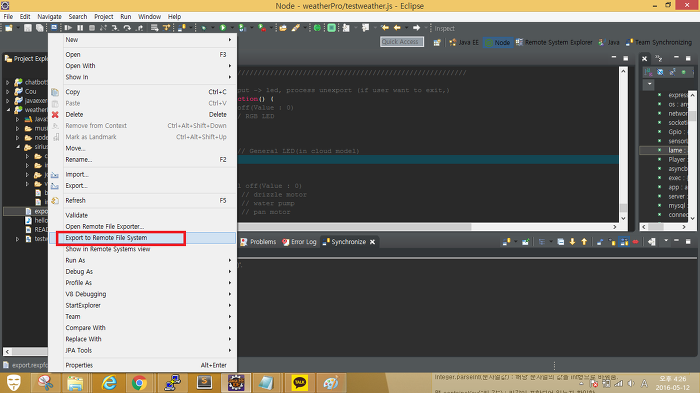Collapse the sirius folder tree node
The image size is (700, 393).
(x=18, y=146)
